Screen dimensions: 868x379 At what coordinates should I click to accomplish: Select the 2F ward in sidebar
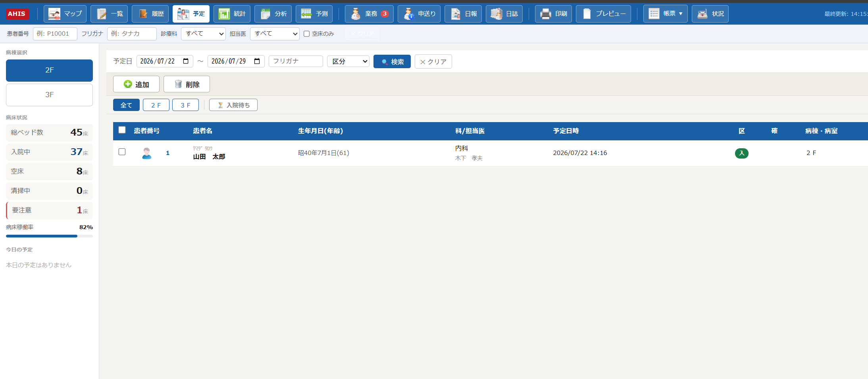pos(49,71)
